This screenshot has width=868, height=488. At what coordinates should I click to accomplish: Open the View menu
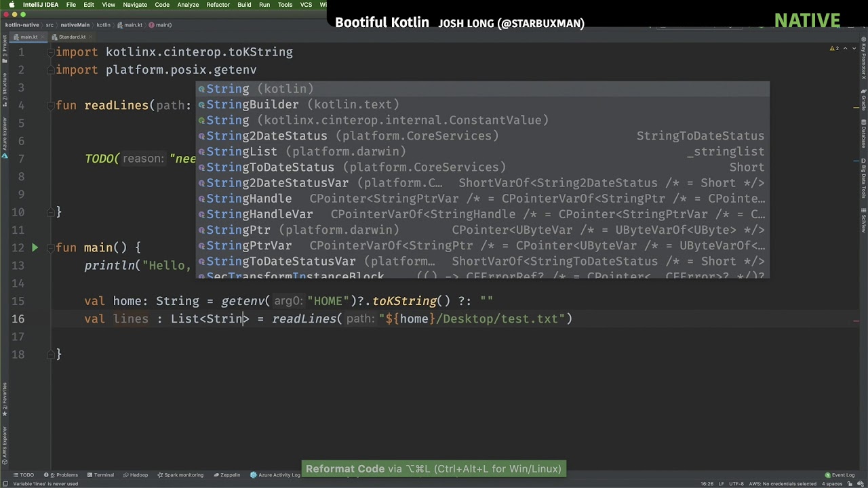(108, 5)
